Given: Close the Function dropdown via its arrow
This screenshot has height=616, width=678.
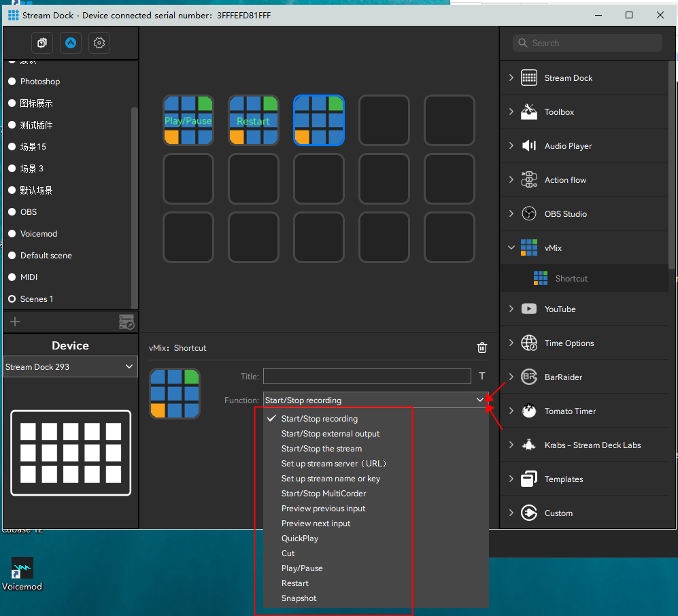Looking at the screenshot, I should click(x=480, y=400).
